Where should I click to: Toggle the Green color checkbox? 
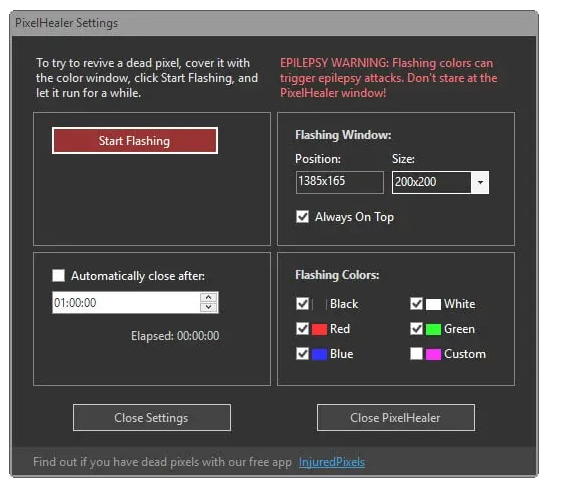[416, 328]
